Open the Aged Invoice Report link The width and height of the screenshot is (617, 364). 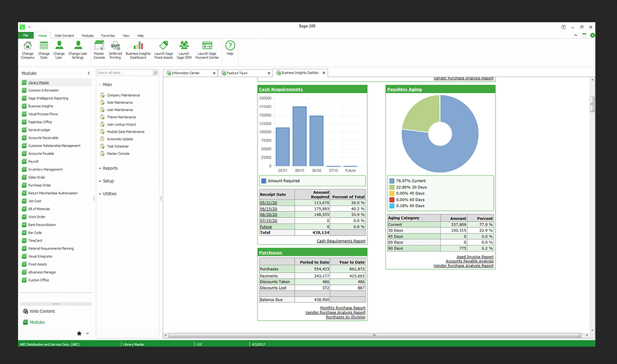(474, 256)
